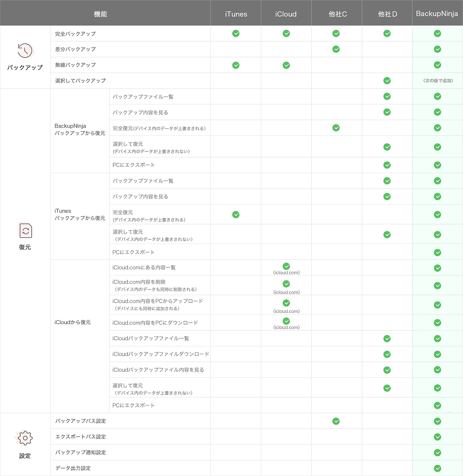Click the iTunes column header
This screenshot has width=463, height=476.
coord(236,14)
